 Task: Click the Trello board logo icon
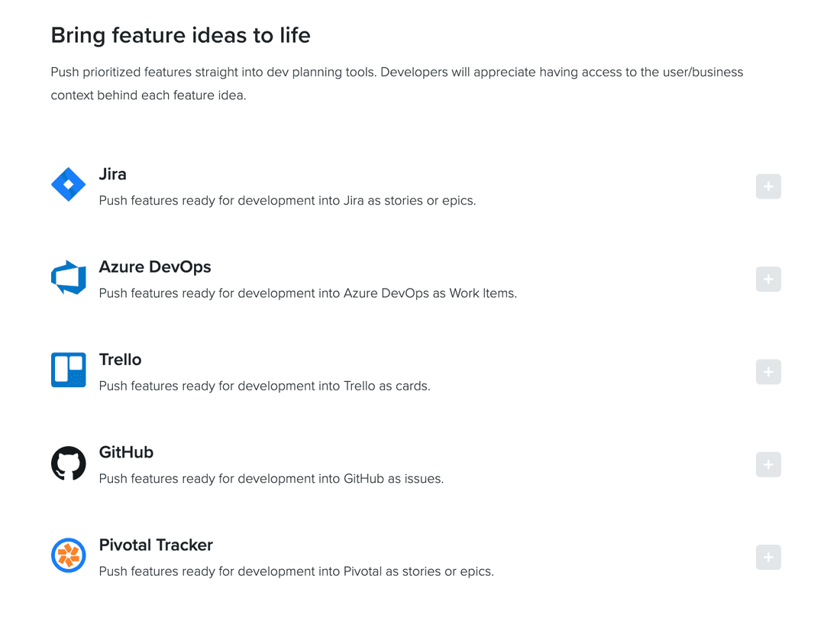[x=68, y=370]
